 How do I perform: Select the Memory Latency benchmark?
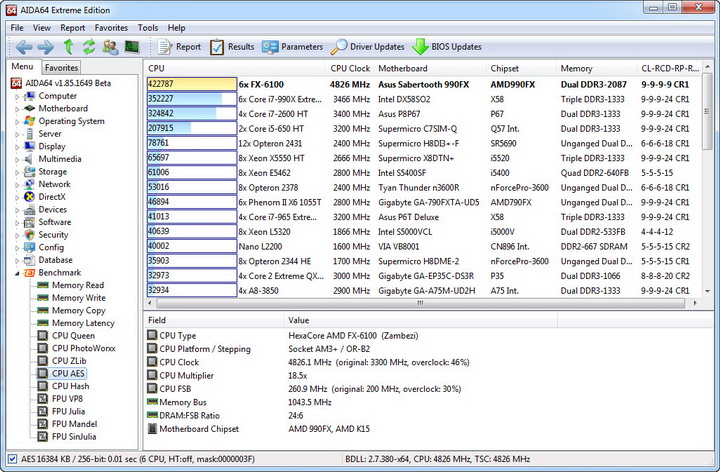click(83, 323)
